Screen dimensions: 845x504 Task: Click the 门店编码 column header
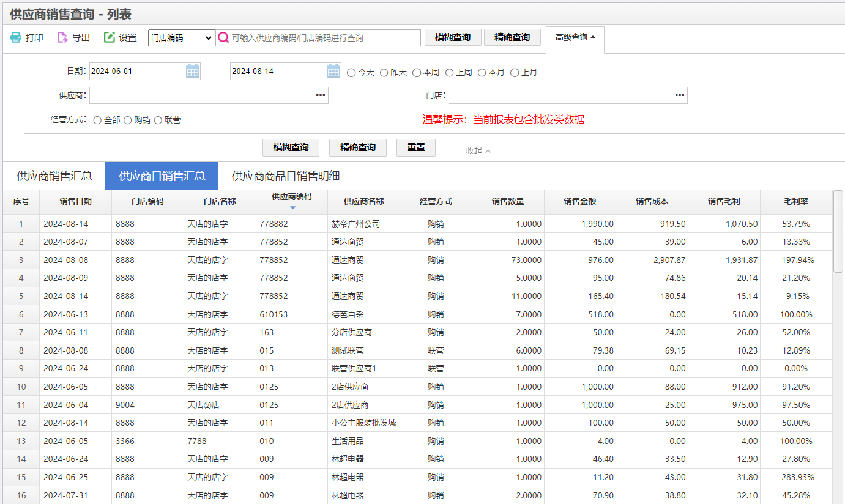(148, 201)
